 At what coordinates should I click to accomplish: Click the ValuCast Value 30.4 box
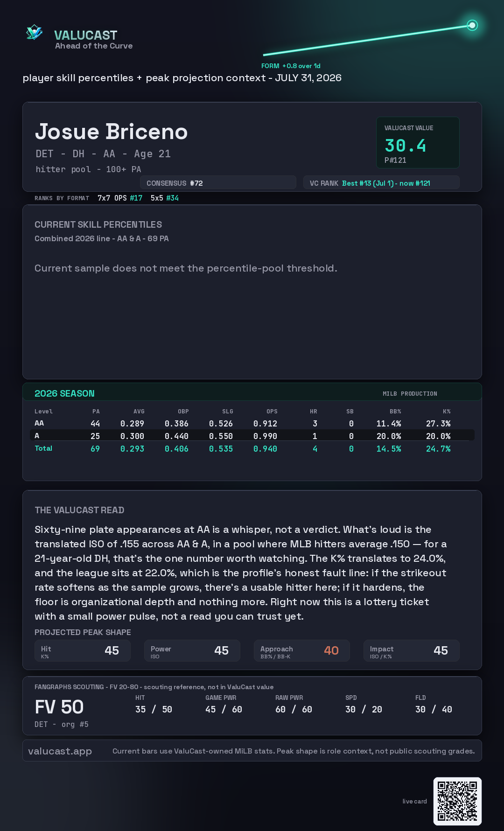click(x=418, y=142)
